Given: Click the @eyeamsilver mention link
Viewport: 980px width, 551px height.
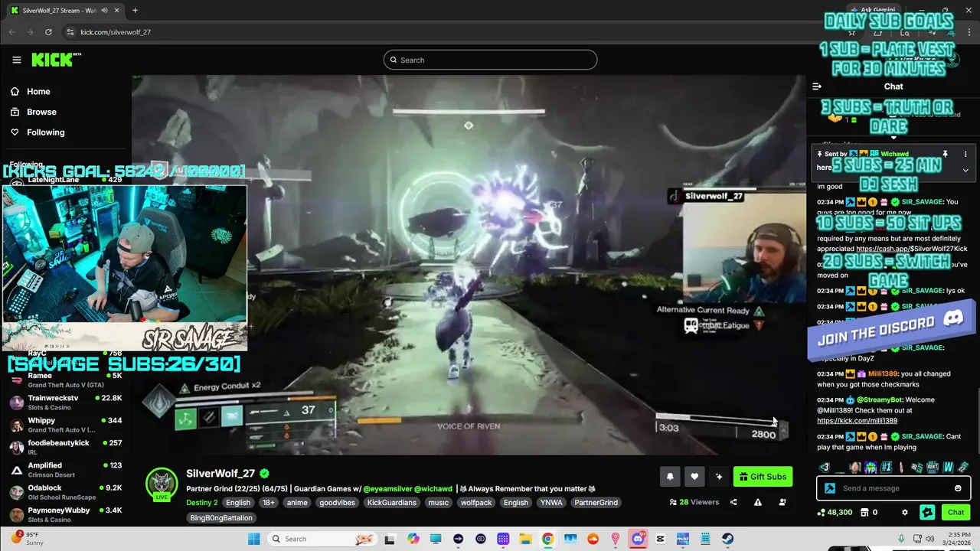Looking at the screenshot, I should click(388, 489).
